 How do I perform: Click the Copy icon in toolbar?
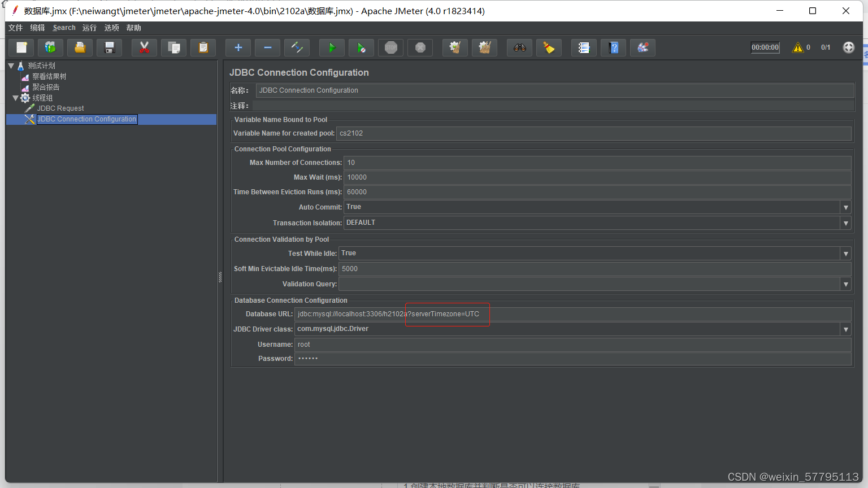(x=174, y=47)
